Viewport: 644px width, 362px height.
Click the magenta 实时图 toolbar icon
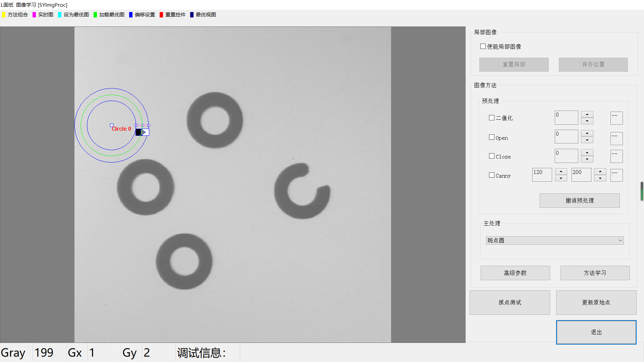(x=34, y=15)
